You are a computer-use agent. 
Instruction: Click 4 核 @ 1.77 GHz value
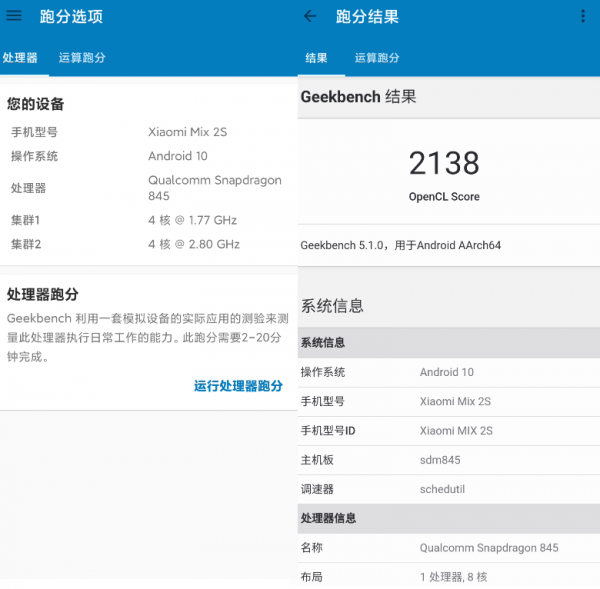(192, 220)
